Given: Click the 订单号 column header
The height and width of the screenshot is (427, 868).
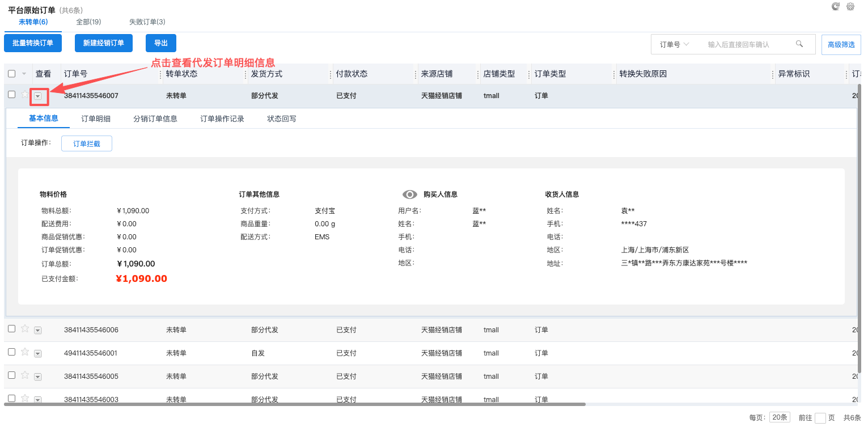Looking at the screenshot, I should [x=75, y=74].
